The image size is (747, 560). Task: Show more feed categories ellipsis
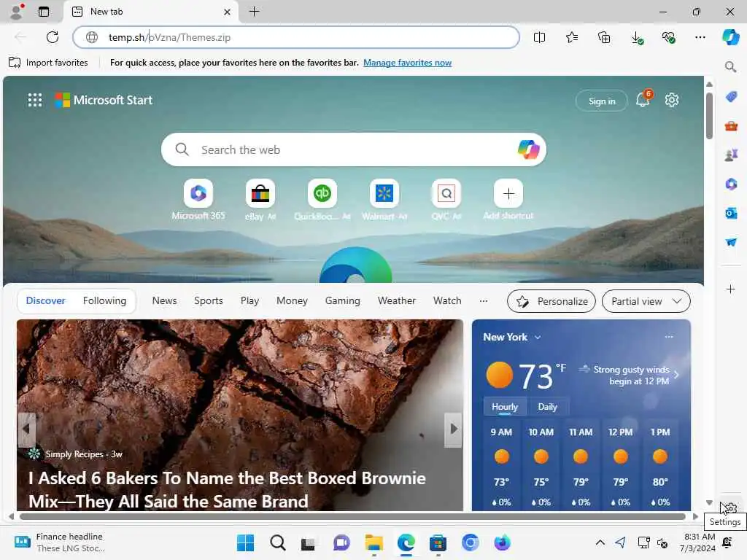pos(484,301)
